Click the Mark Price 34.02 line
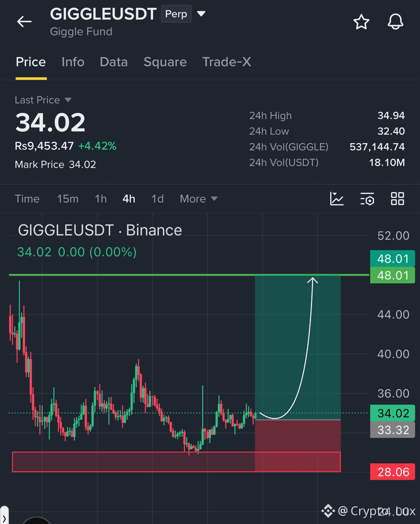Viewport: 420px width, 524px height. (55, 165)
